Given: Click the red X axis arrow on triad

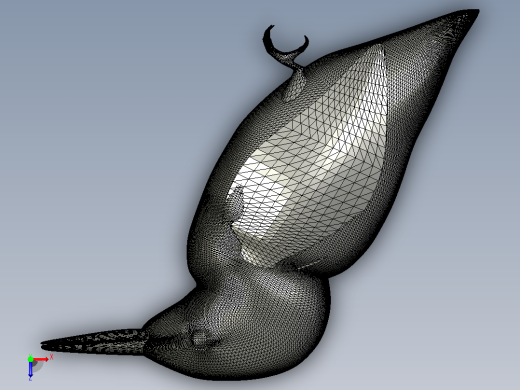Looking at the screenshot, I should pyautogui.click(x=41, y=359).
